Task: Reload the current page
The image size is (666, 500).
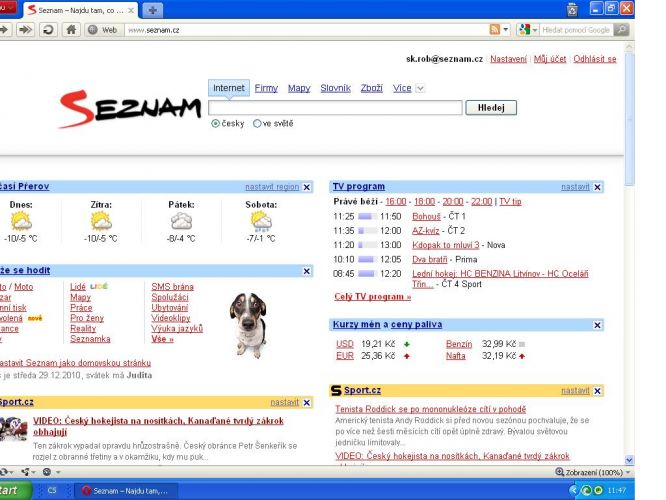Action: coord(48,30)
